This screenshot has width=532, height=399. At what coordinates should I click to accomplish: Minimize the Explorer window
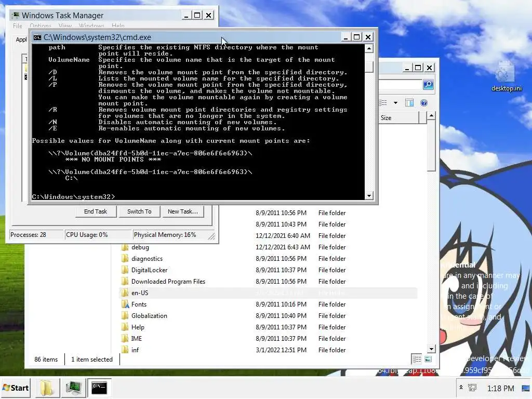(x=407, y=68)
